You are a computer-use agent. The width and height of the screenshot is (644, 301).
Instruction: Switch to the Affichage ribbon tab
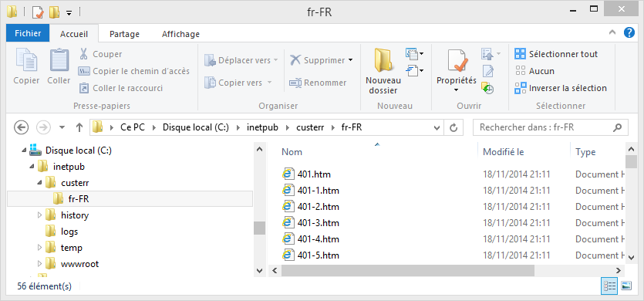tap(180, 34)
